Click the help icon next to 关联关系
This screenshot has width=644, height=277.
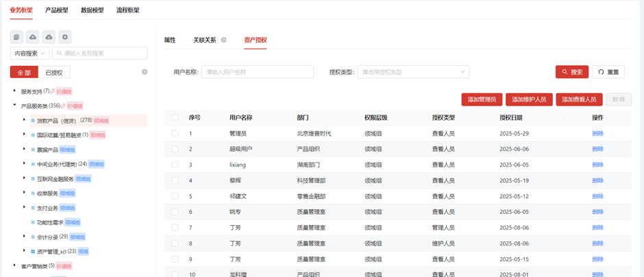(223, 40)
